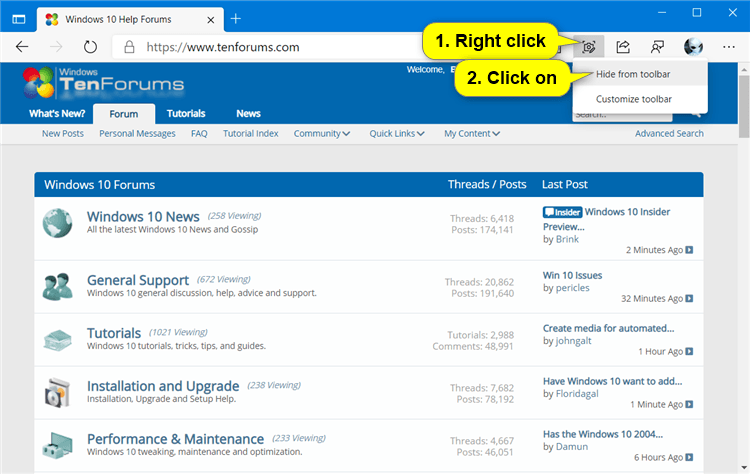Viewport: 750px width, 474px height.
Task: Click the Windows 10 News globe icon
Action: point(57,223)
